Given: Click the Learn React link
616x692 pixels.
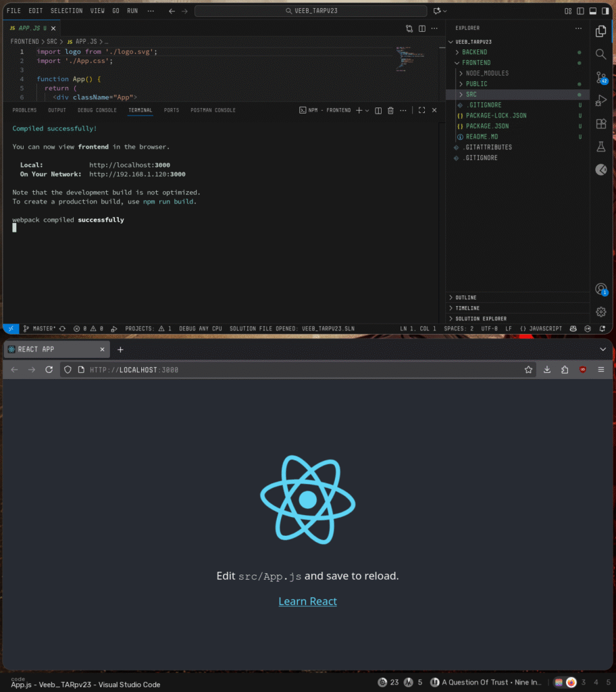Looking at the screenshot, I should 307,601.
